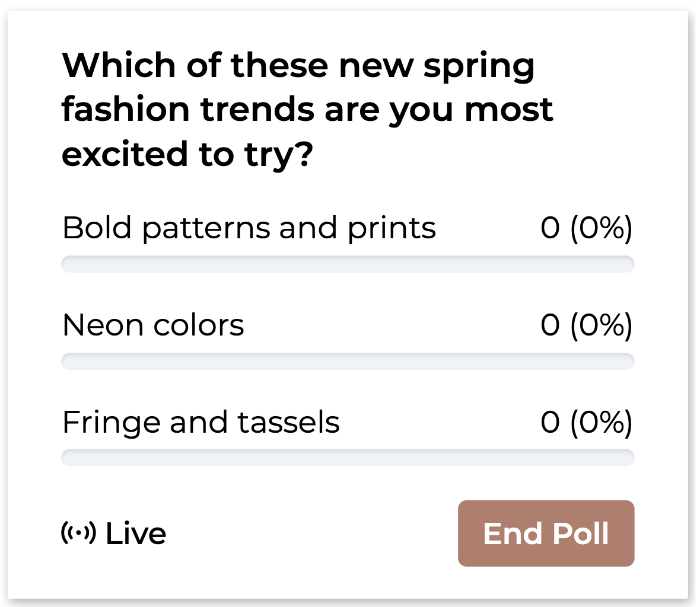Viewport: 700px width, 607px height.
Task: Click the (0%) percentage beside Bold patterns
Action: (601, 228)
